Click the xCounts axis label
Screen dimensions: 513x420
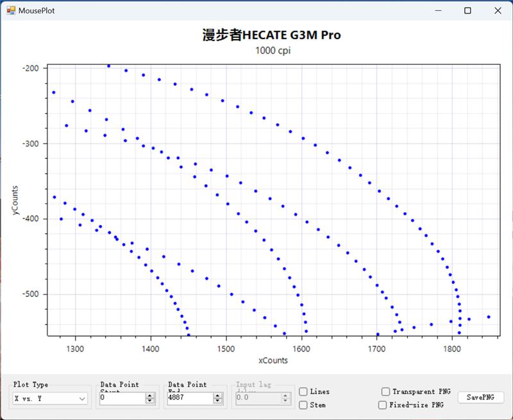273,360
